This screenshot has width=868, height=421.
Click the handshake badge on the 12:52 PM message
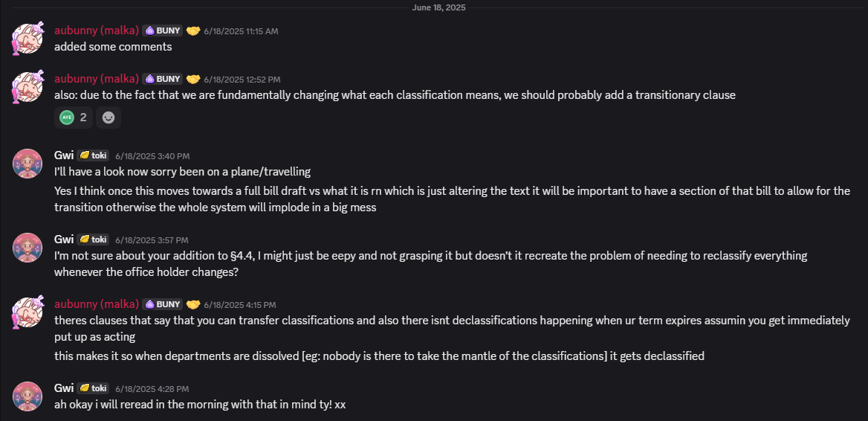tap(193, 79)
